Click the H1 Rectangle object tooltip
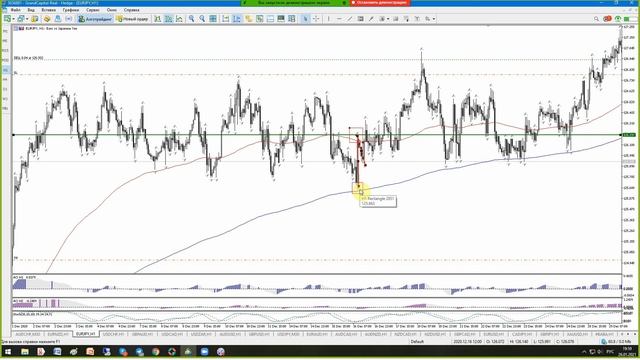The image size is (640, 360). 378,201
